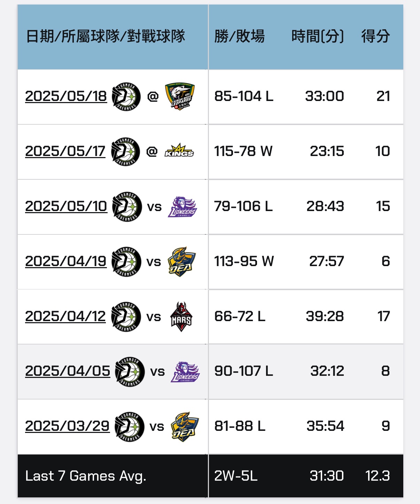The image size is (420, 504).
Task: Click the DEA logo in 04/19 row
Action: click(x=181, y=262)
